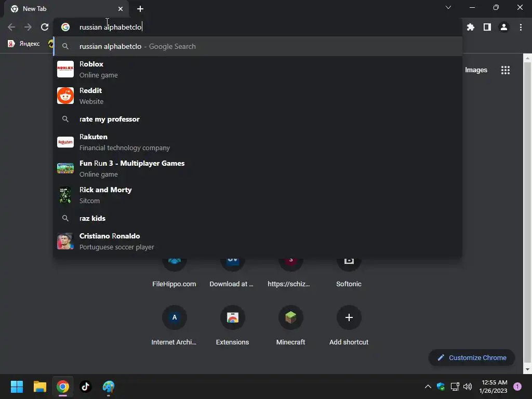Open Windows Security tray icon
Screen dimensions: 532x399
441,387
